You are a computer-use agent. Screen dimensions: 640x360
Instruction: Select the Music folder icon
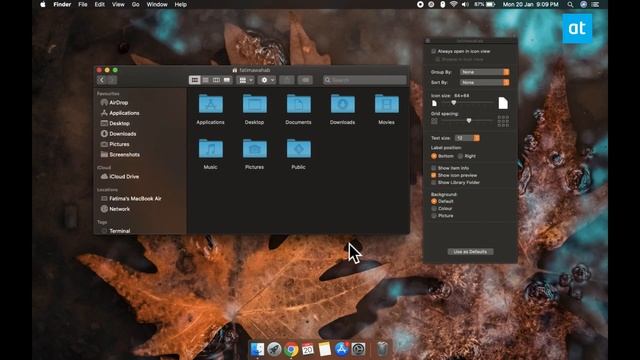click(210, 149)
